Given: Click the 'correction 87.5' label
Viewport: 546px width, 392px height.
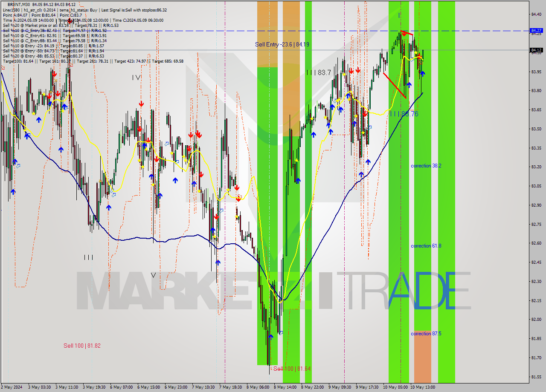Looking at the screenshot, I should click(426, 334).
